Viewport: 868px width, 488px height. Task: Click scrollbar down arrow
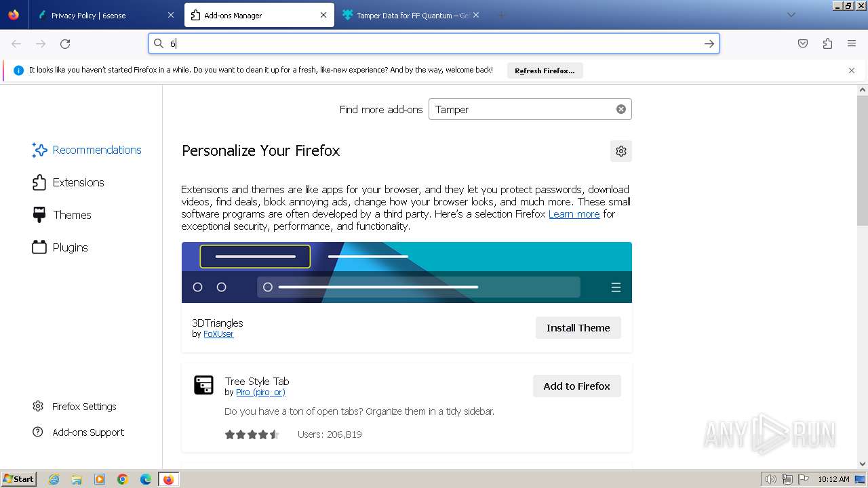863,464
